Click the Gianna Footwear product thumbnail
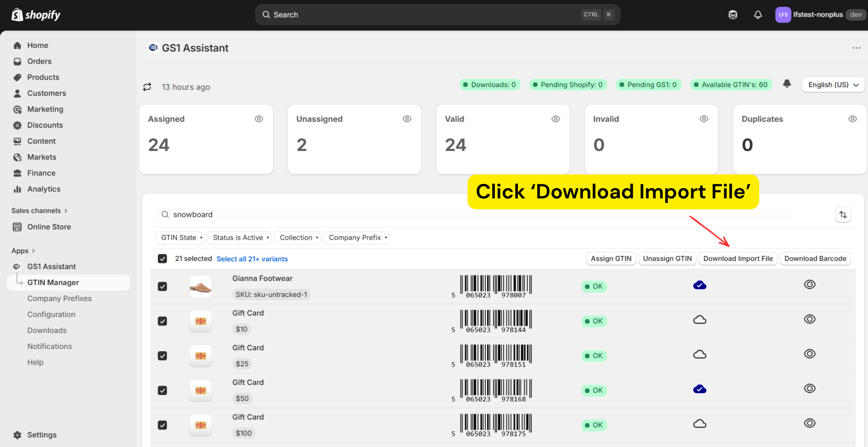 point(200,287)
